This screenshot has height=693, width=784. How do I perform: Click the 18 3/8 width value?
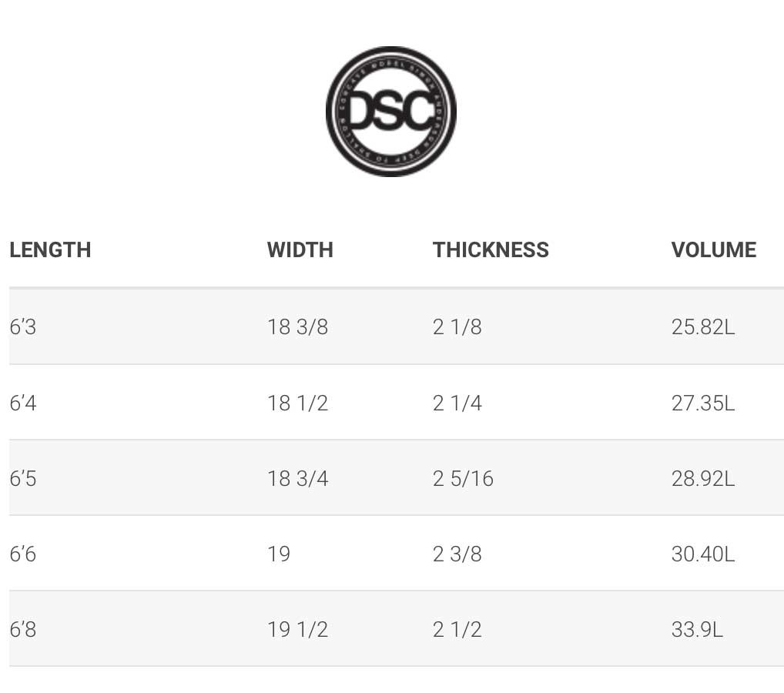coord(297,327)
